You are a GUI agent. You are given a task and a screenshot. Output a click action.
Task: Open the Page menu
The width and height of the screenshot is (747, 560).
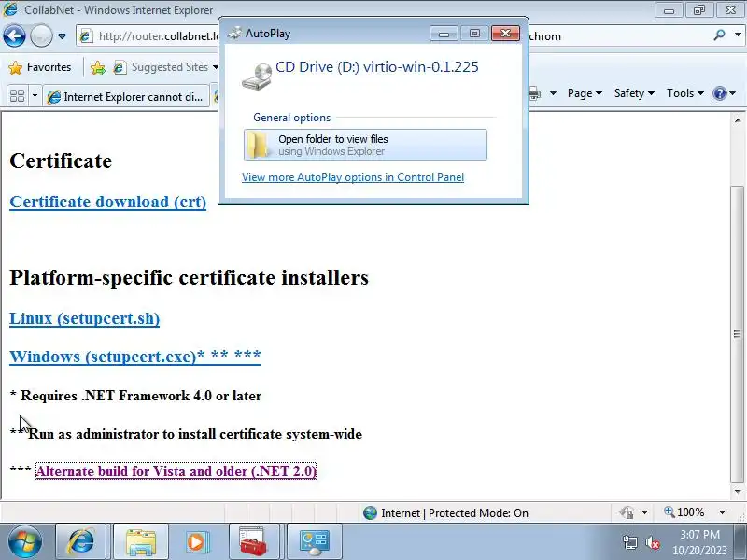pos(585,93)
